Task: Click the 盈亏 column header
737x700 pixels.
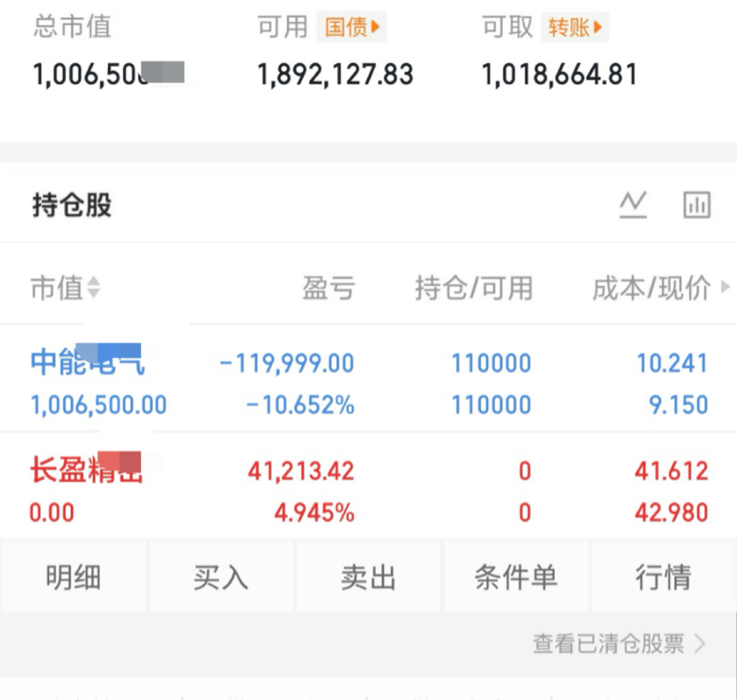Action: pos(328,287)
